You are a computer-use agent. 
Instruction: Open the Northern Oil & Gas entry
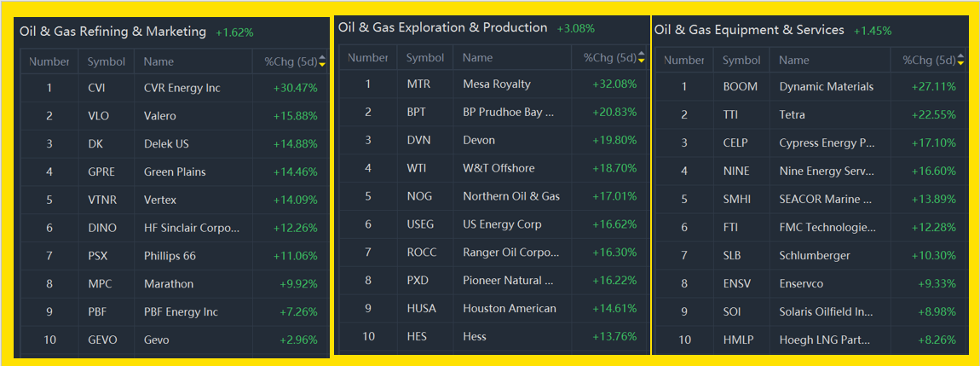click(511, 196)
